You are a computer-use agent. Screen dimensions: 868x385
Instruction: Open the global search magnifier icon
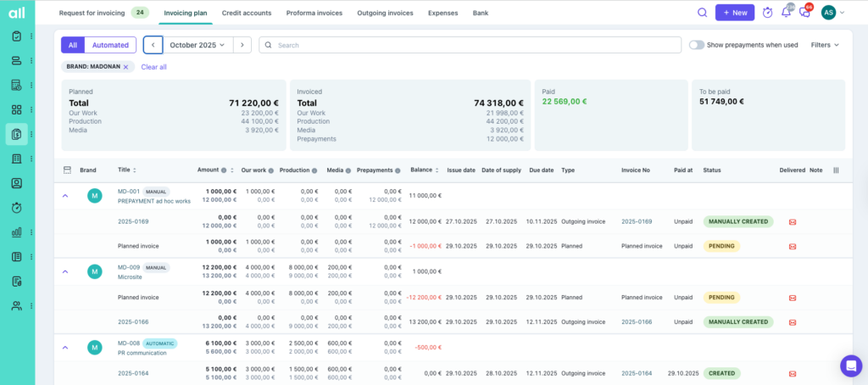coord(702,13)
